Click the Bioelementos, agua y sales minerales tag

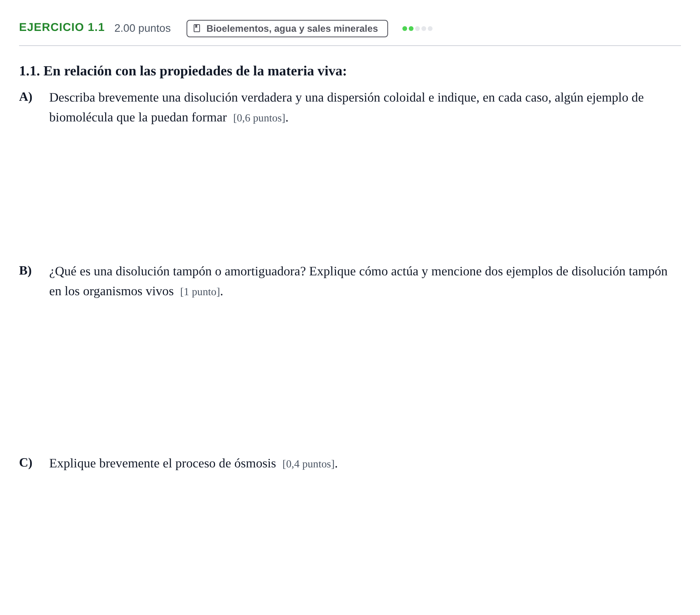287,29
